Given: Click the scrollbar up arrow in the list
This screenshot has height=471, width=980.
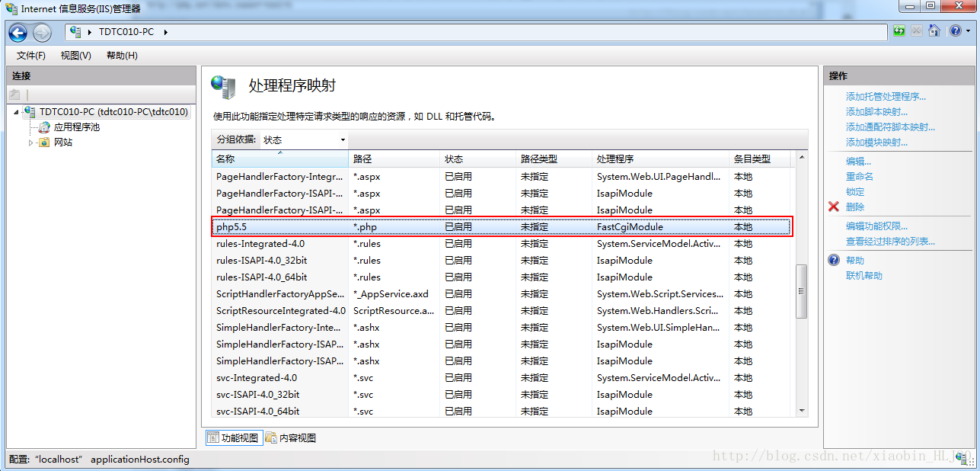Looking at the screenshot, I should [800, 158].
